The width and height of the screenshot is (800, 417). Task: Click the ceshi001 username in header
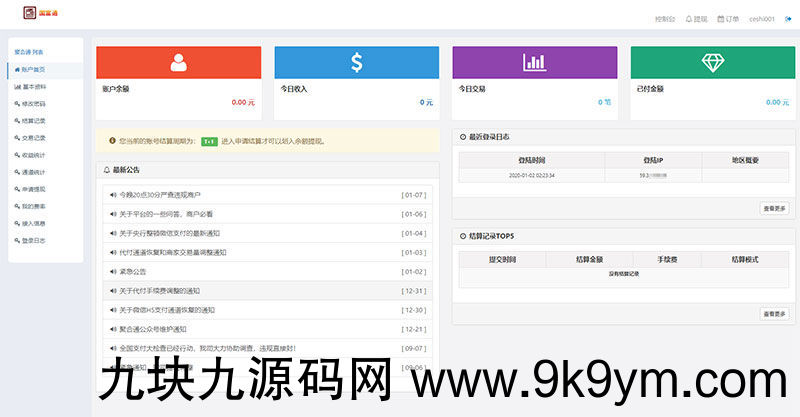coord(763,19)
